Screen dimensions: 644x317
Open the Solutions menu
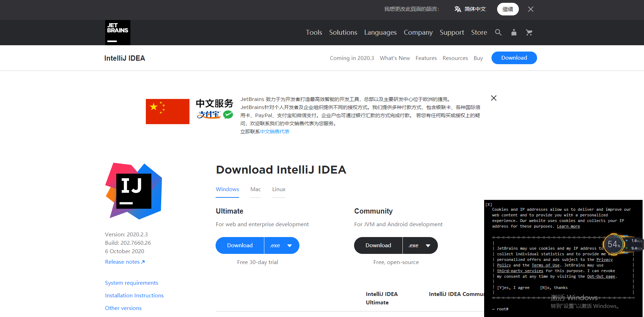point(343,32)
